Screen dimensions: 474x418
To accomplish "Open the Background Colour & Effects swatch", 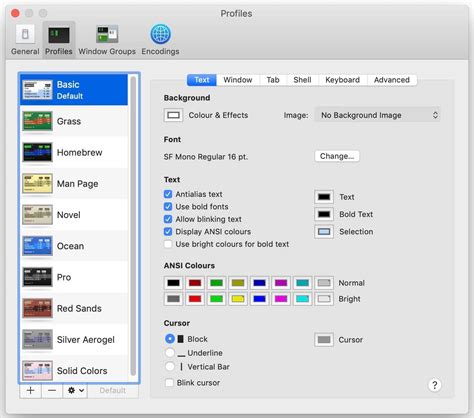I will coord(173,115).
